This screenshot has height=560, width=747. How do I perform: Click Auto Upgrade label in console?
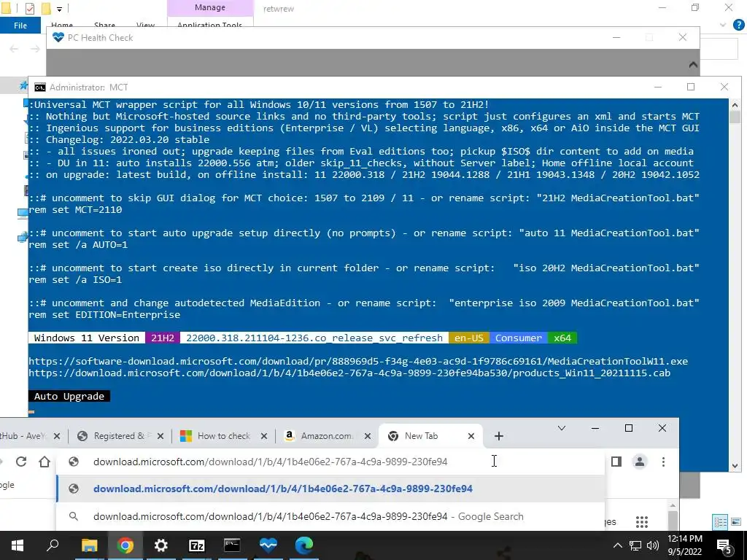(x=69, y=396)
